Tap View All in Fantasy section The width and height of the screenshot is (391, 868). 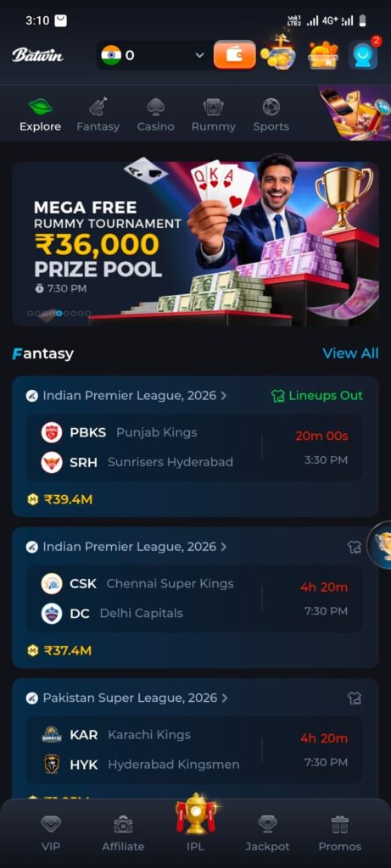click(x=350, y=353)
